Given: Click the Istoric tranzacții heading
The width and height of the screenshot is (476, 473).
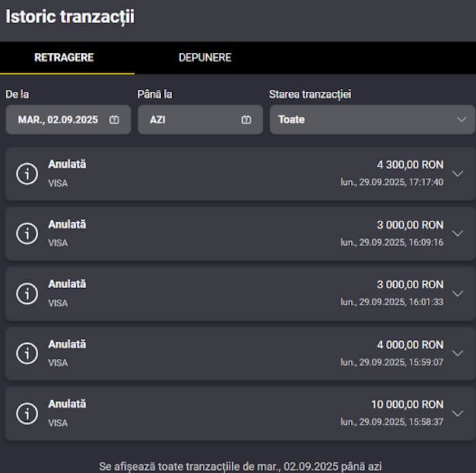Looking at the screenshot, I should [x=70, y=17].
